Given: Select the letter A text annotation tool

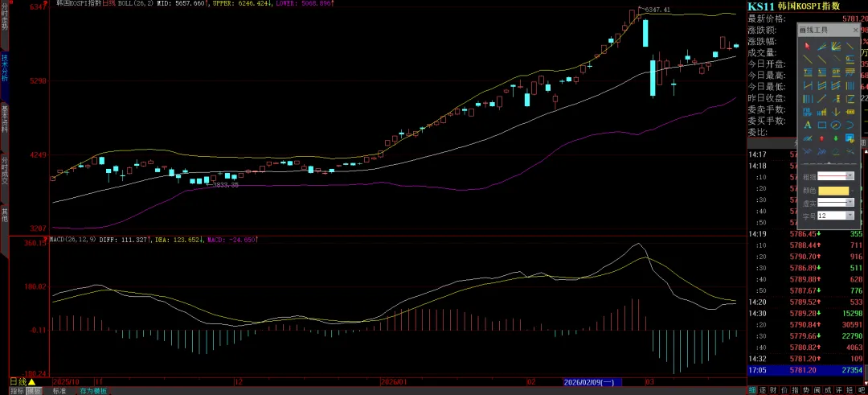Looking at the screenshot, I should click(x=808, y=125).
